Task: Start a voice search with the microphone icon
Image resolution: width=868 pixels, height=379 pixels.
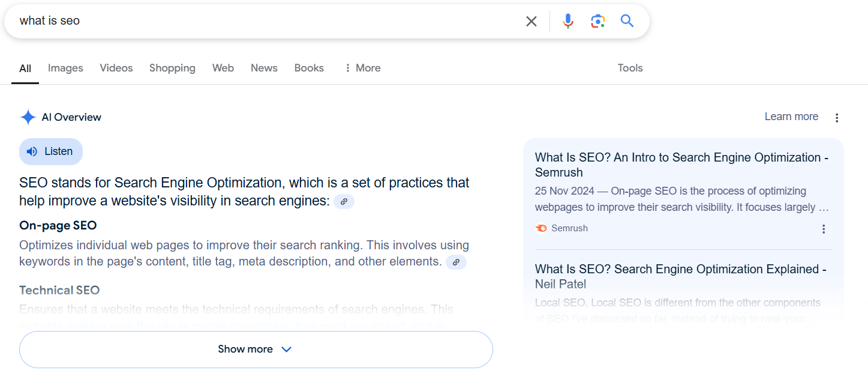Action: [x=567, y=20]
